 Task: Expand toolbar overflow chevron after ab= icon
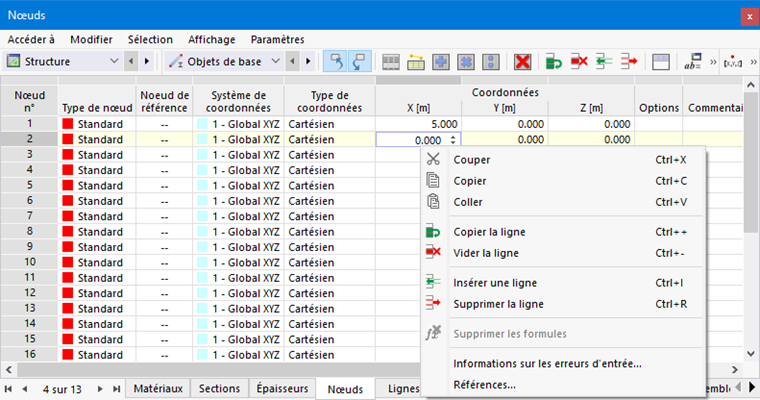pyautogui.click(x=713, y=62)
